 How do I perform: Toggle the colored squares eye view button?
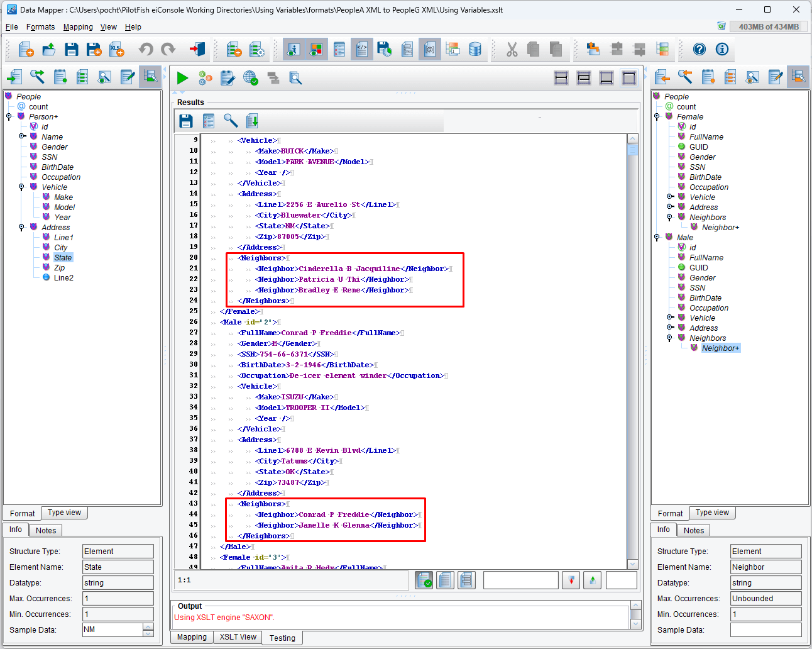coord(317,49)
